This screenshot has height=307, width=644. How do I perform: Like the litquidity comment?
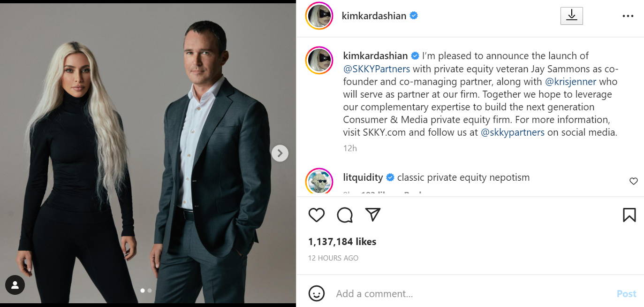point(633,181)
